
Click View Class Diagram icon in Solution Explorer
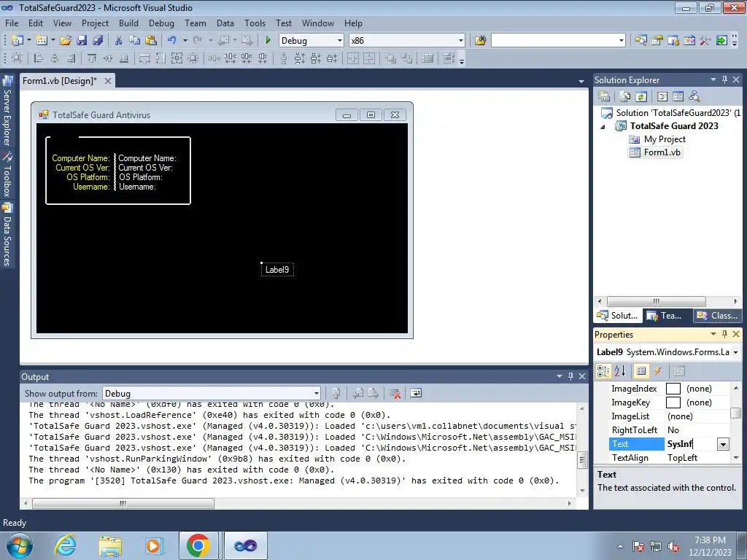point(694,97)
